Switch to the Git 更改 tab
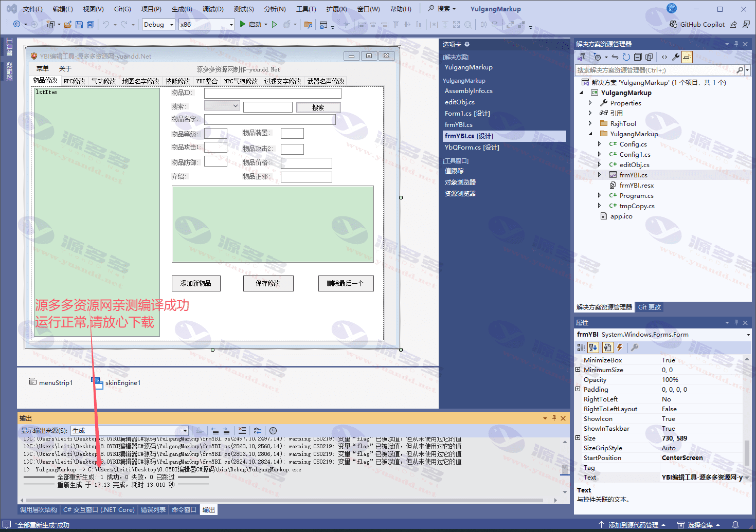 650,307
